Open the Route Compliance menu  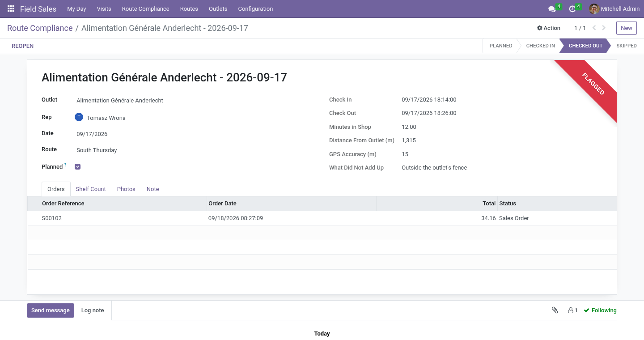point(146,9)
